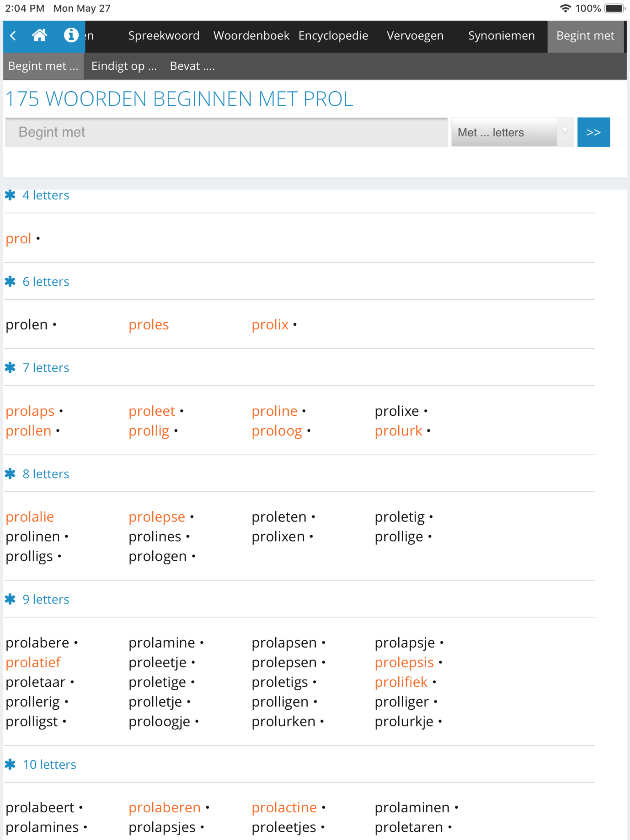Open the word proline
The width and height of the screenshot is (630, 840).
pos(274,411)
